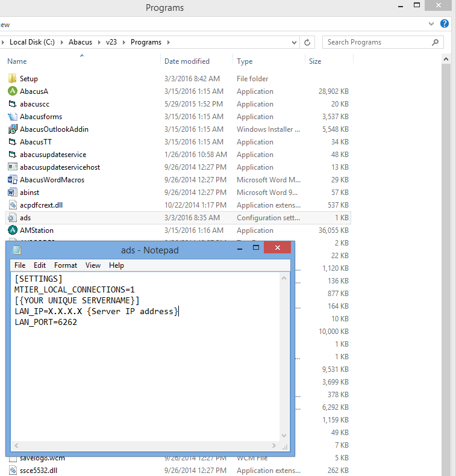Expand the Local Disk (C:) breadcrumb arrow
Image resolution: width=456 pixels, height=476 pixels.
(x=62, y=42)
